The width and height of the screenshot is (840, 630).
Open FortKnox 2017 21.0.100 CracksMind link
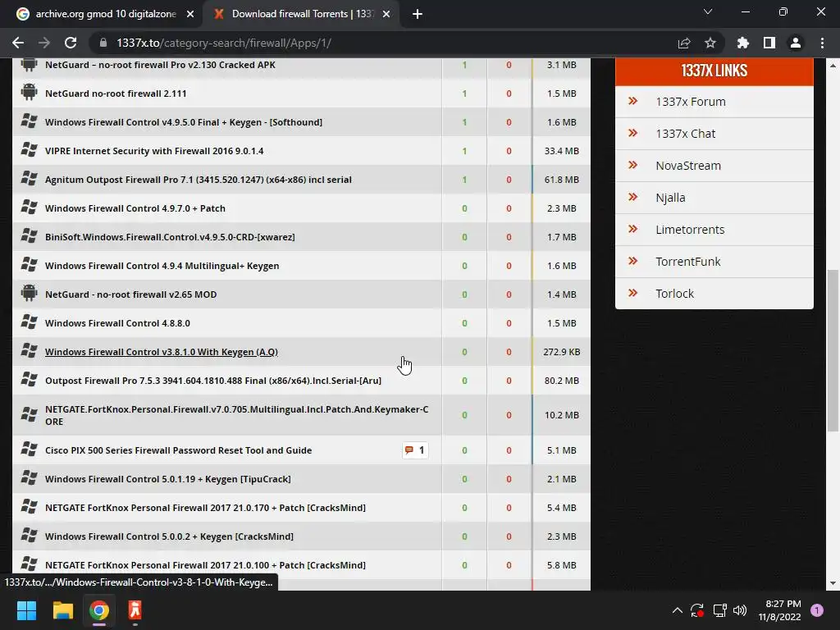[205, 565]
